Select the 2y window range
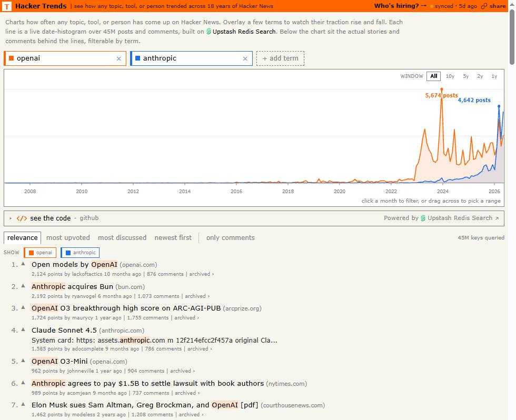This screenshot has width=516, height=420. pos(480,76)
